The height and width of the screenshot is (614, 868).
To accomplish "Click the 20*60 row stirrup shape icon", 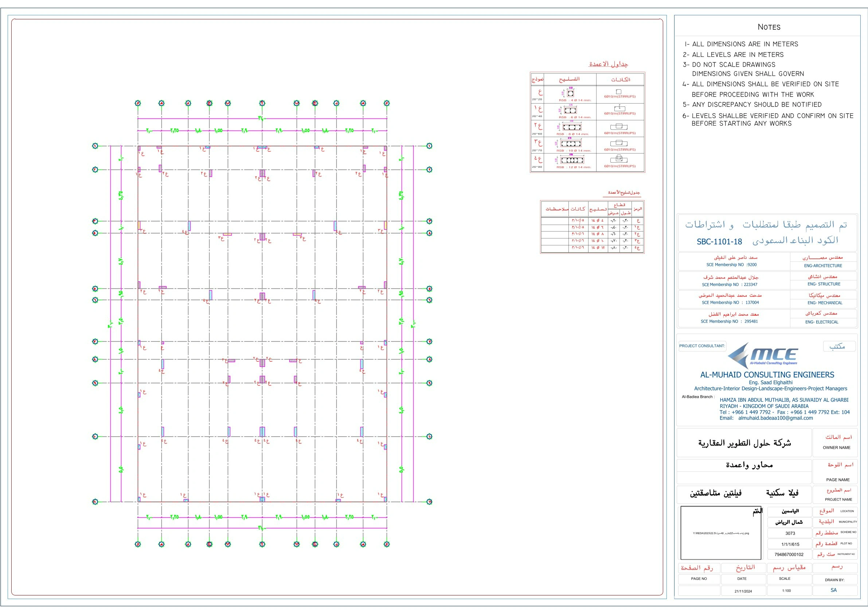I will (618, 127).
